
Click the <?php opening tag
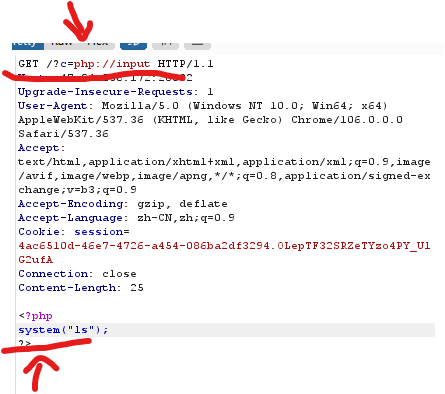(x=36, y=316)
